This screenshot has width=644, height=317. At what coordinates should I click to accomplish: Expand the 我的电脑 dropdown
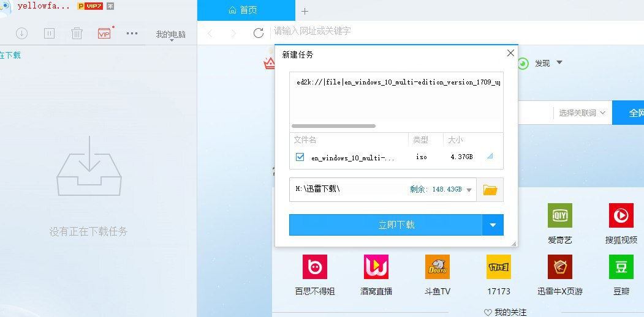click(x=171, y=35)
